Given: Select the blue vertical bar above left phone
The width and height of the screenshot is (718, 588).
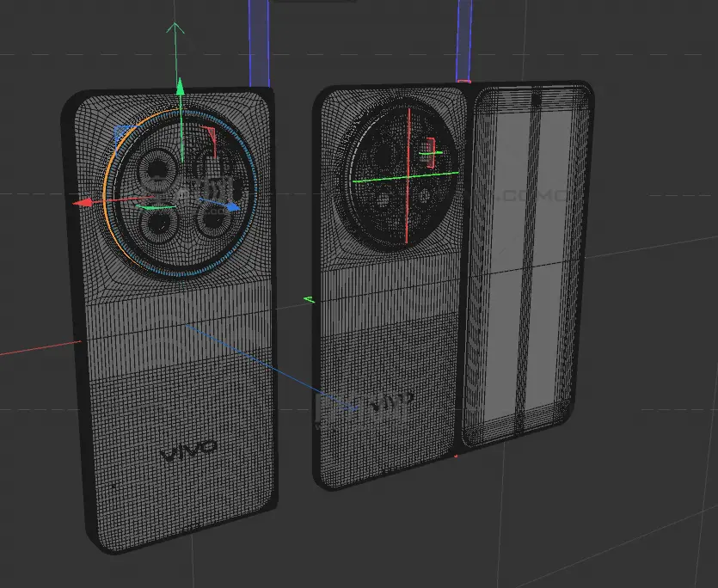Looking at the screenshot, I should pyautogui.click(x=259, y=44).
